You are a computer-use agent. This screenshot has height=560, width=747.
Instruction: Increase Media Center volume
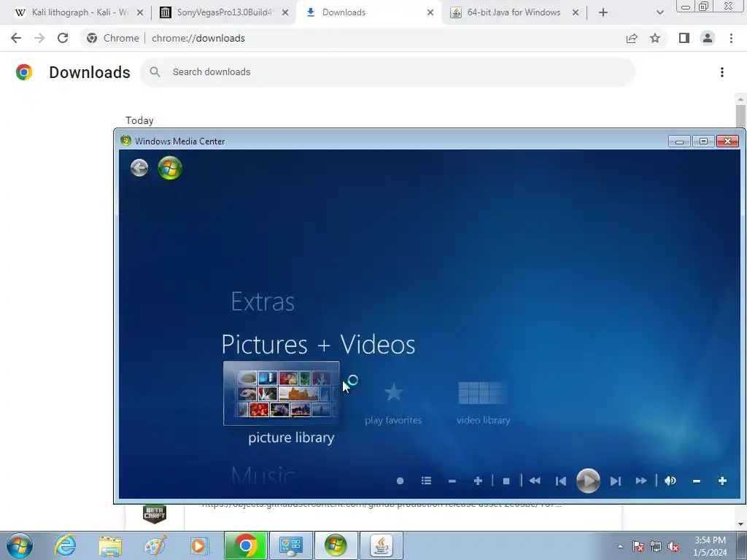pos(722,481)
